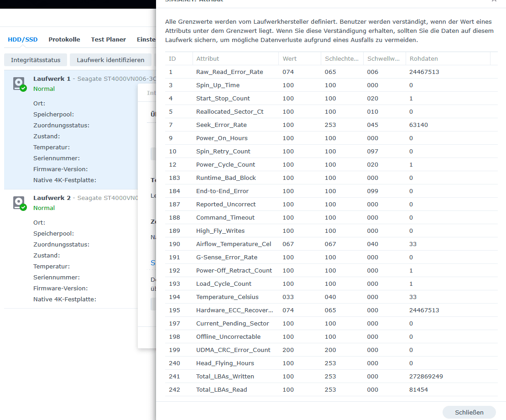
Task: Open the Test Planer tab
Action: coord(109,39)
